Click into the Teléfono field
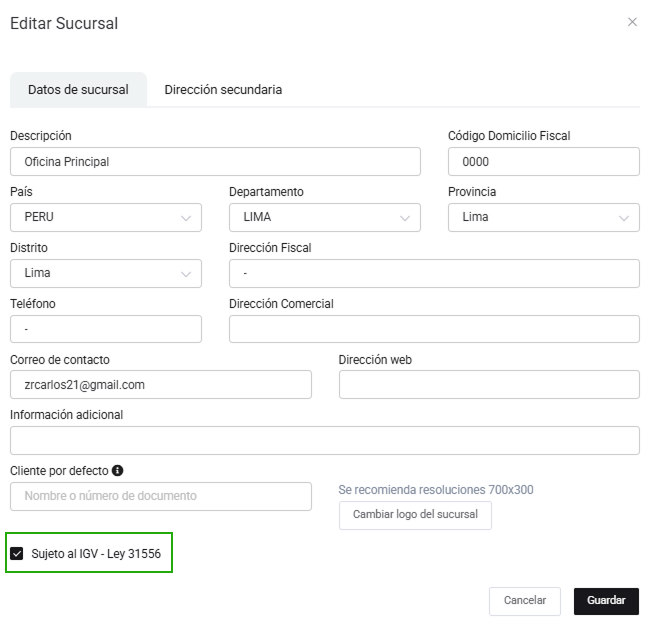Viewport: 650px width, 635px height. click(x=106, y=329)
